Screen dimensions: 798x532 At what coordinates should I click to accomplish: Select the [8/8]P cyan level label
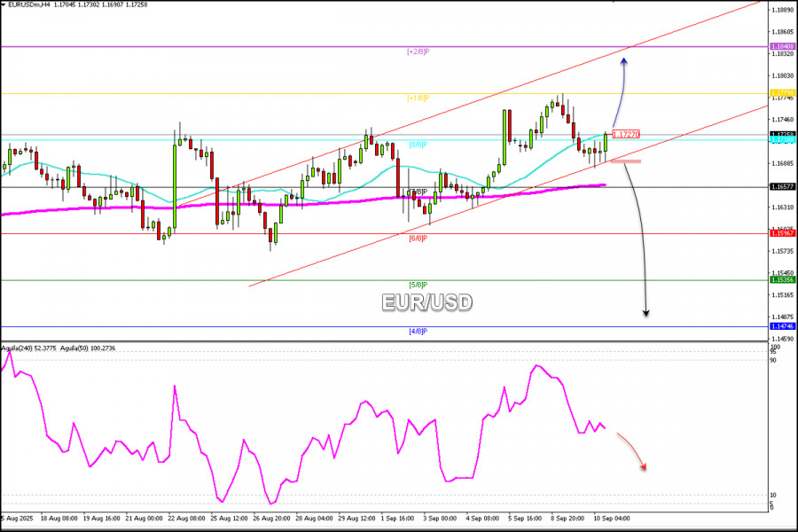(418, 145)
